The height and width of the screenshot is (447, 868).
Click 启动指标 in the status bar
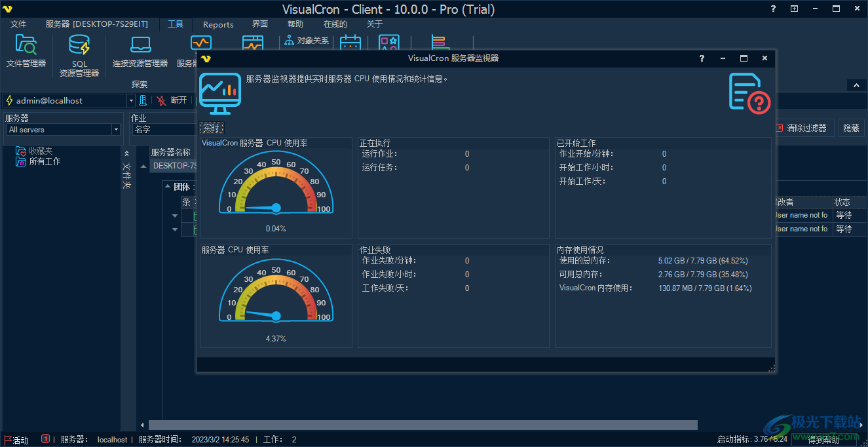coord(752,440)
